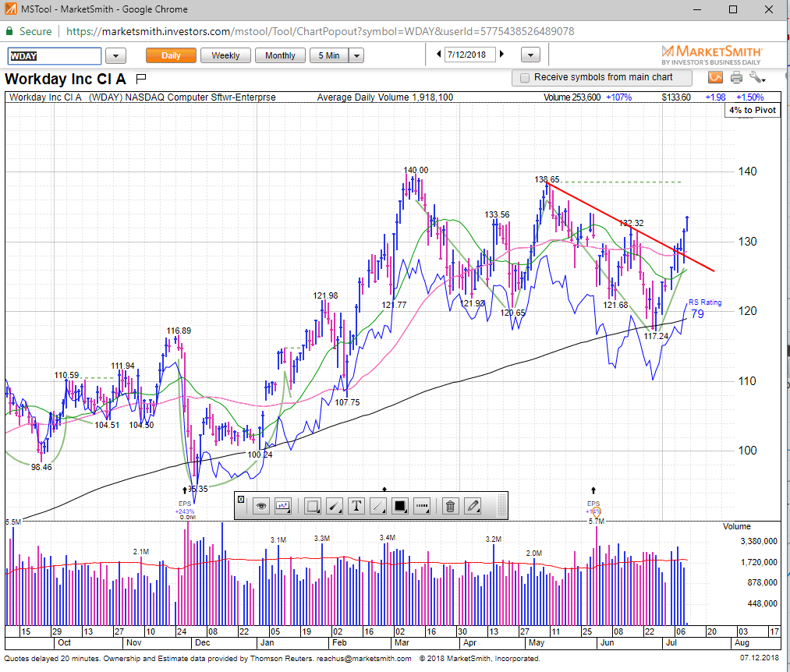Click the printer icon
790x672 pixels.
[x=736, y=78]
